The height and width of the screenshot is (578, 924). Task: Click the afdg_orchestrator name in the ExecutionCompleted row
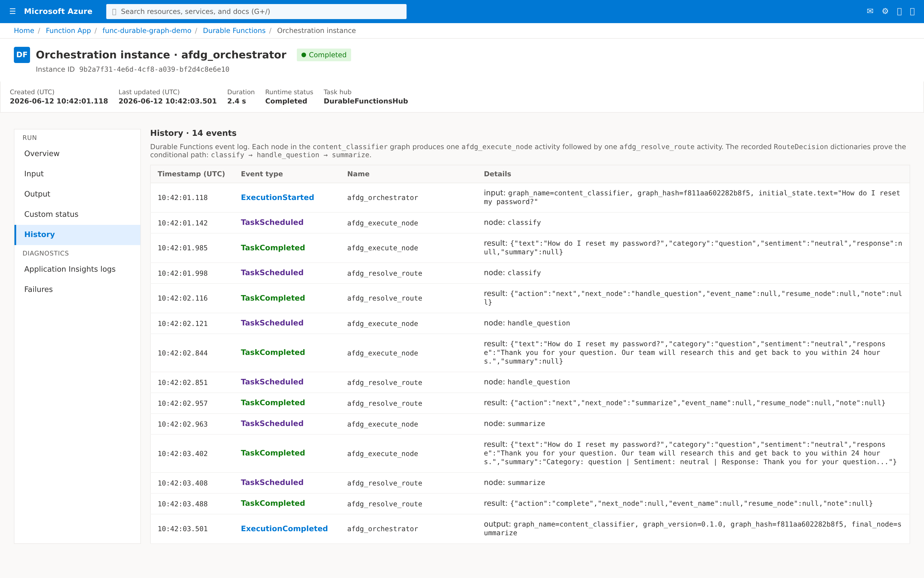382,529
